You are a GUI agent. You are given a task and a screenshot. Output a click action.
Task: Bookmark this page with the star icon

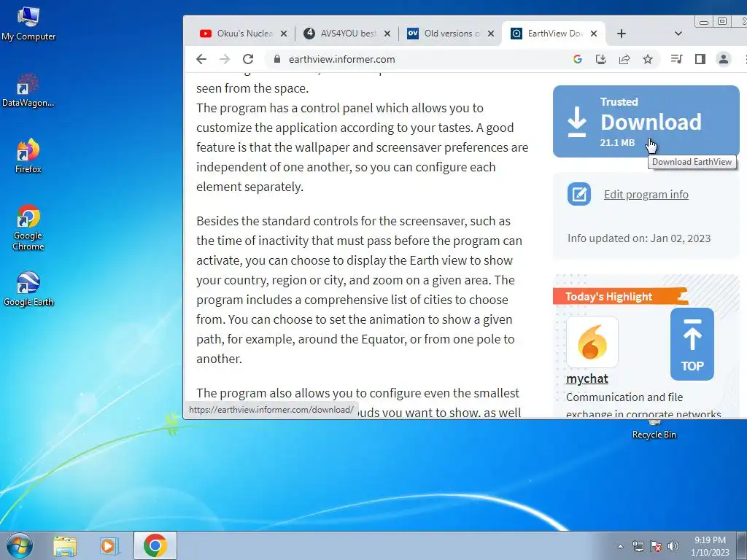[x=648, y=59]
